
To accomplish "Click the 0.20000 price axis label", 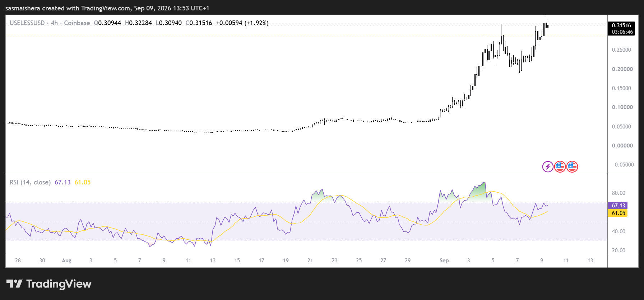I will (622, 69).
